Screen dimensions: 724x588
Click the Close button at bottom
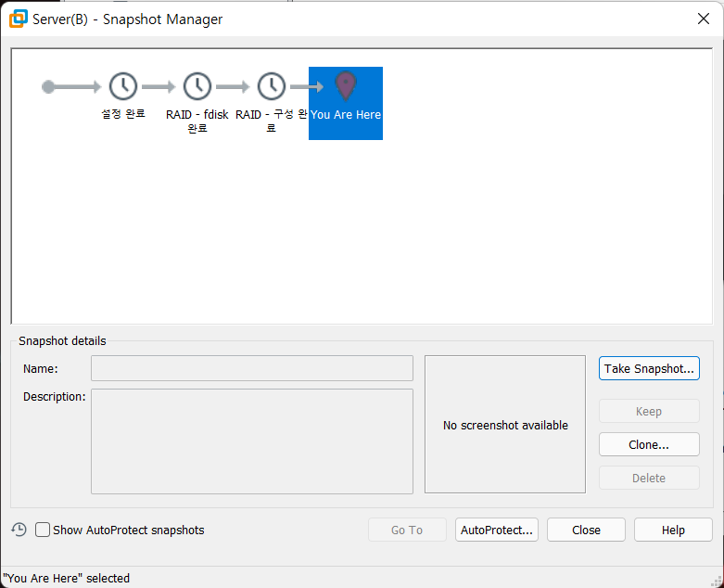coord(586,530)
